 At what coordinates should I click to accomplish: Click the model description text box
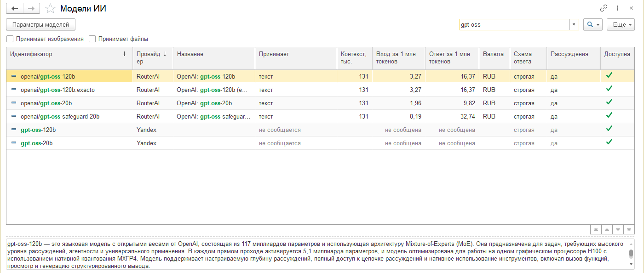(317, 254)
